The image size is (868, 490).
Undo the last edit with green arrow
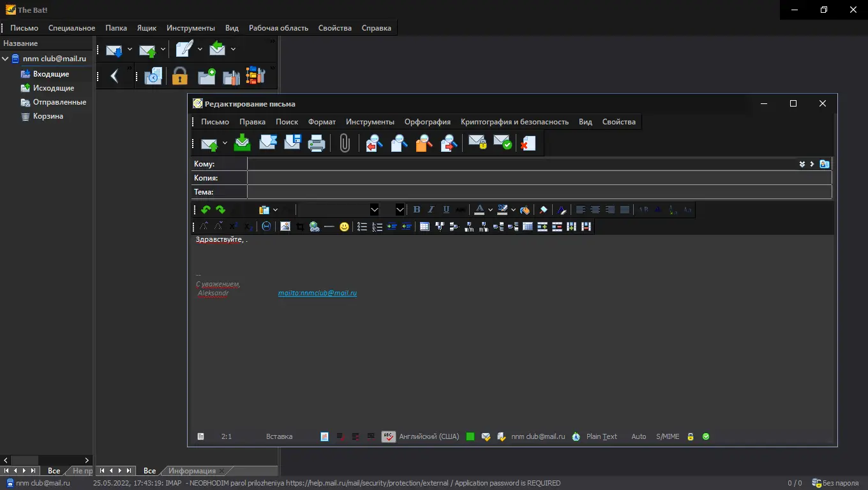(206, 209)
